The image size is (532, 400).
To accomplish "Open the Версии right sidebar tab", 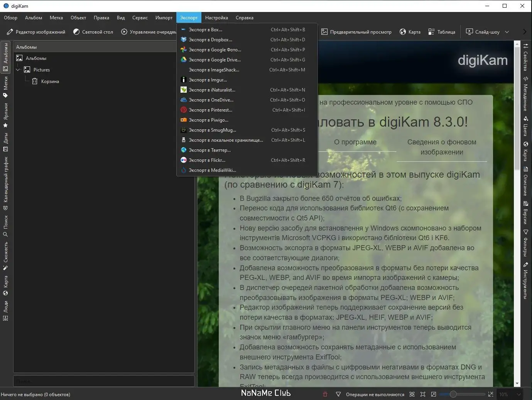I will click(525, 213).
